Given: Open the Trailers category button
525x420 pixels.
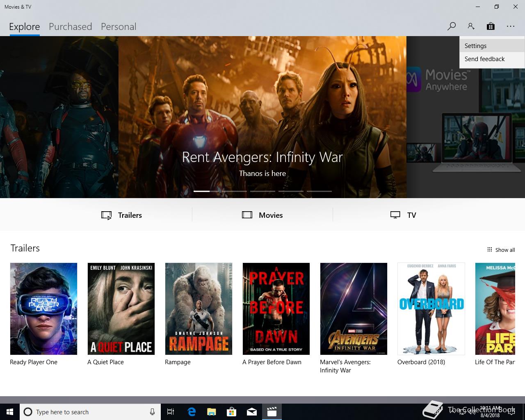Looking at the screenshot, I should (x=121, y=215).
